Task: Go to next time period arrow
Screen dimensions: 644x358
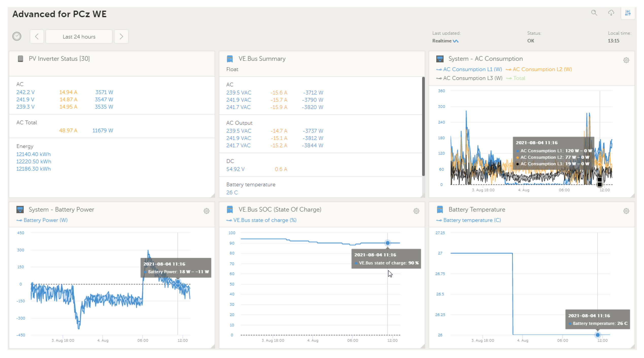Action: pos(121,37)
